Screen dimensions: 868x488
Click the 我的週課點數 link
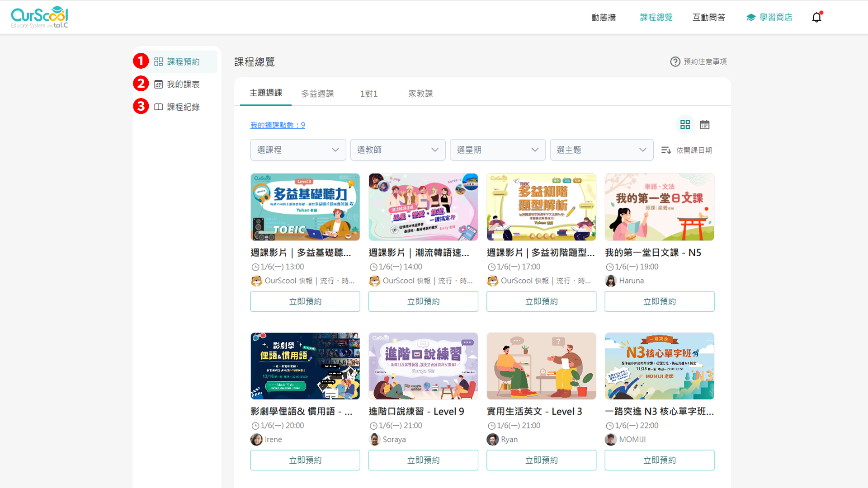coord(278,125)
